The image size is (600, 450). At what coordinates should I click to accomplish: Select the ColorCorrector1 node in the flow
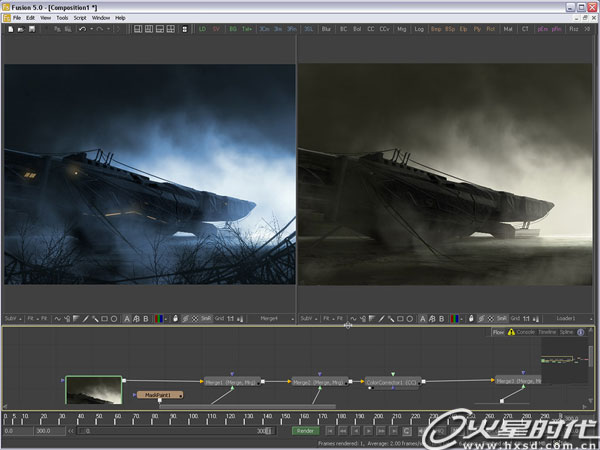(393, 382)
